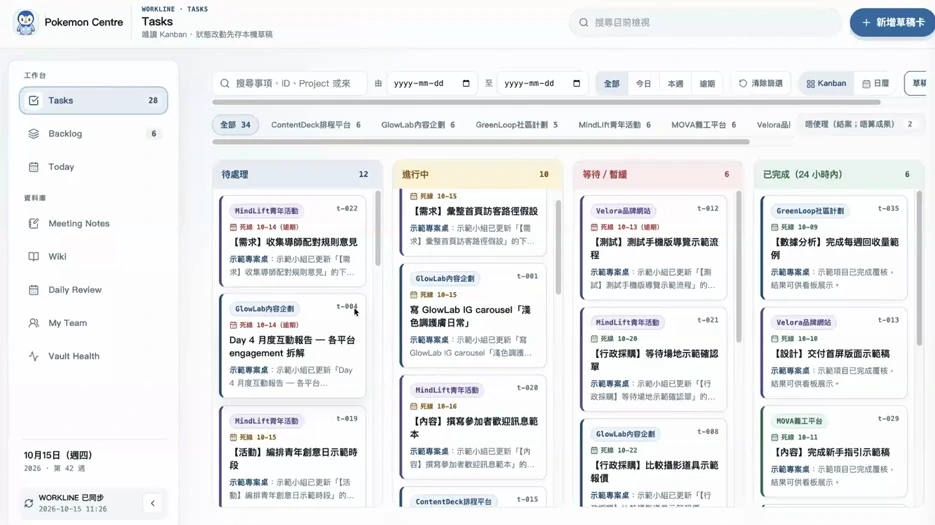Open card t-022 收集導師配對規則意見
This screenshot has width=935, height=525.
(293, 241)
